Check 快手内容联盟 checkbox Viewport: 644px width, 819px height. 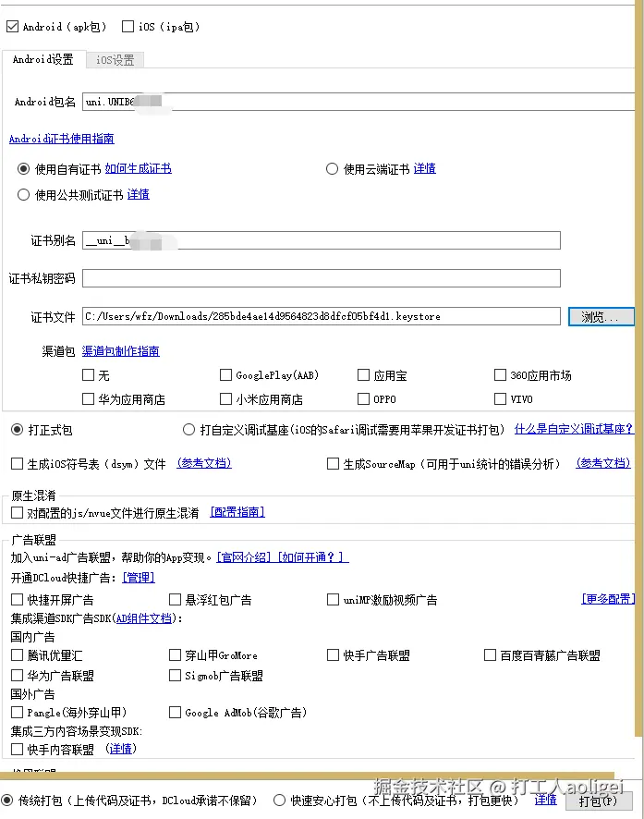click(18, 750)
